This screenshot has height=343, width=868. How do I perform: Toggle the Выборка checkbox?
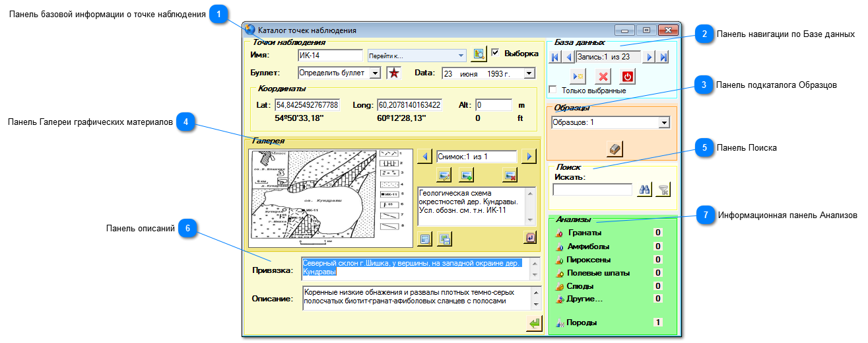click(x=496, y=53)
